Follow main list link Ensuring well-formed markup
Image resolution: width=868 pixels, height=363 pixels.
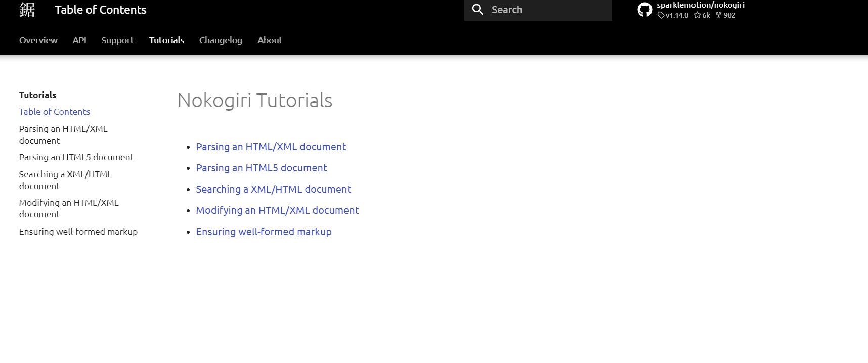coord(264,232)
